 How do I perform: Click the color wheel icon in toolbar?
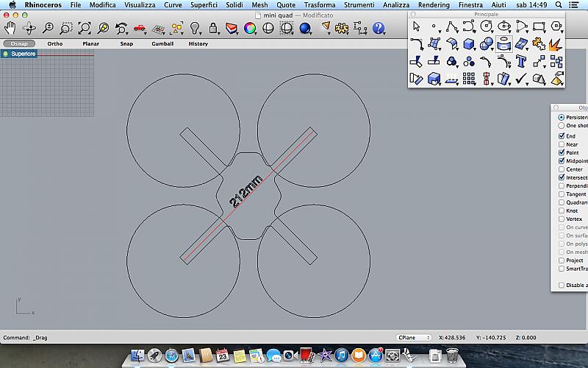point(250,29)
